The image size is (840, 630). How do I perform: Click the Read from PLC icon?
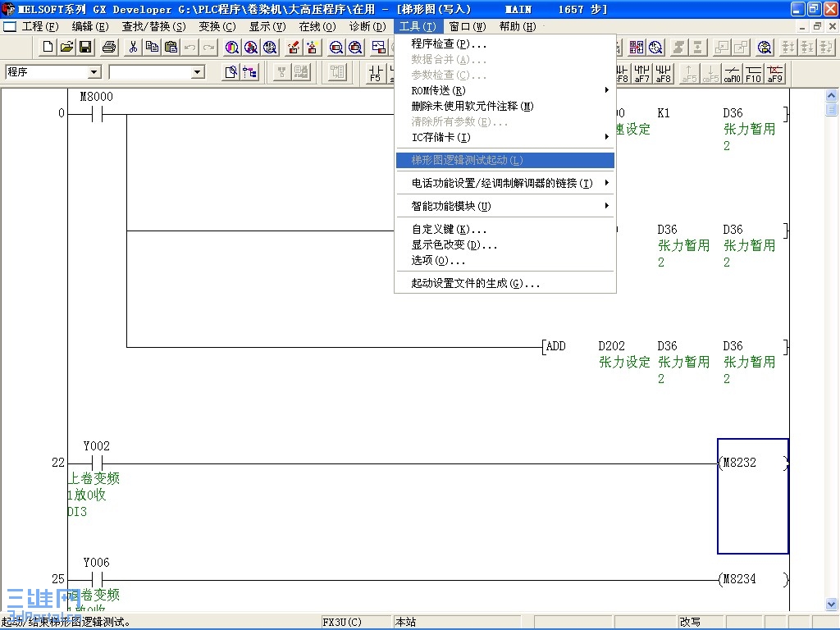coord(312,47)
